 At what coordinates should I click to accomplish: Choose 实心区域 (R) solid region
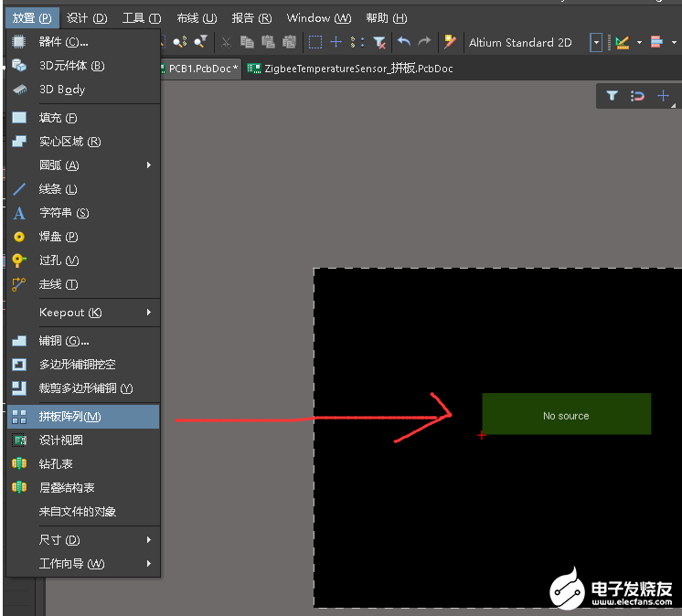83,142
